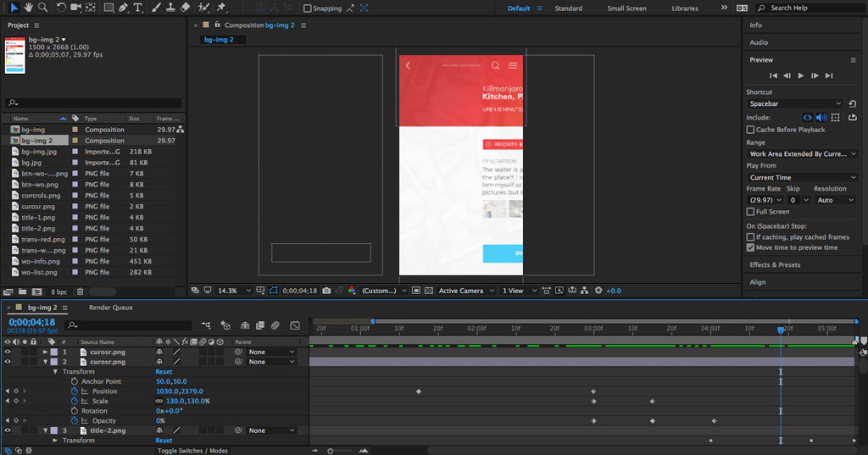The height and width of the screenshot is (455, 868).
Task: Select the Horizontal Type tool
Action: (x=138, y=8)
